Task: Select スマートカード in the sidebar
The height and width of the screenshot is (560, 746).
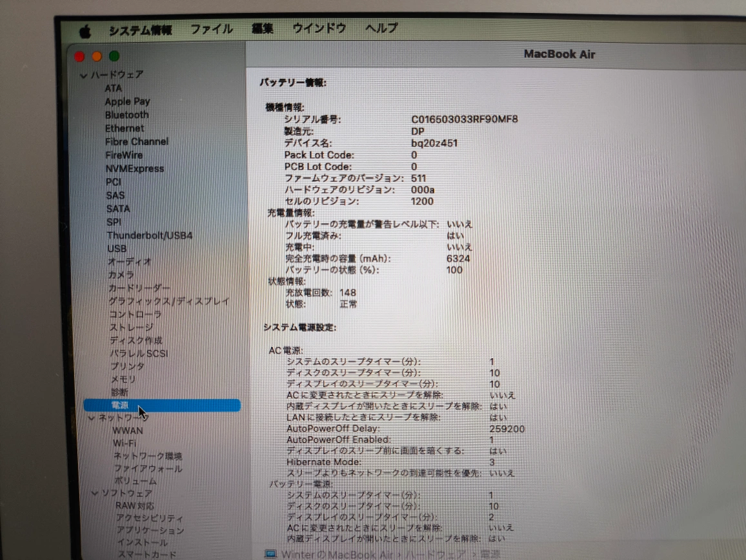Action: 147,555
